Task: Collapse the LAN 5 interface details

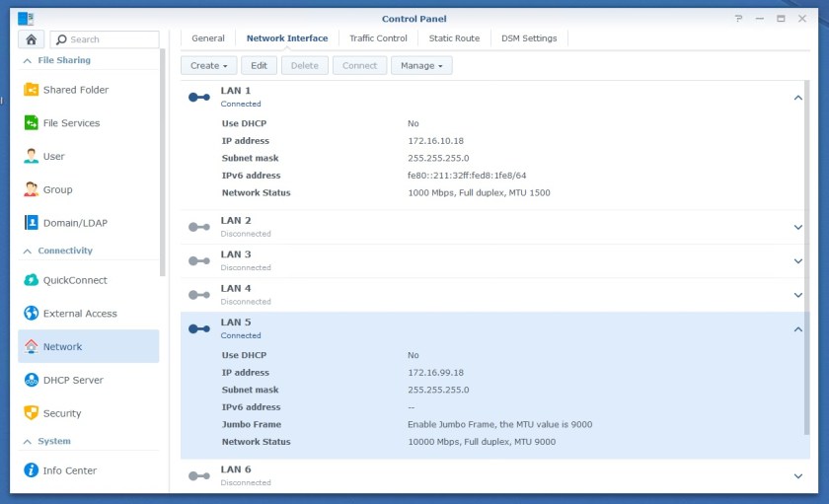Action: [797, 329]
